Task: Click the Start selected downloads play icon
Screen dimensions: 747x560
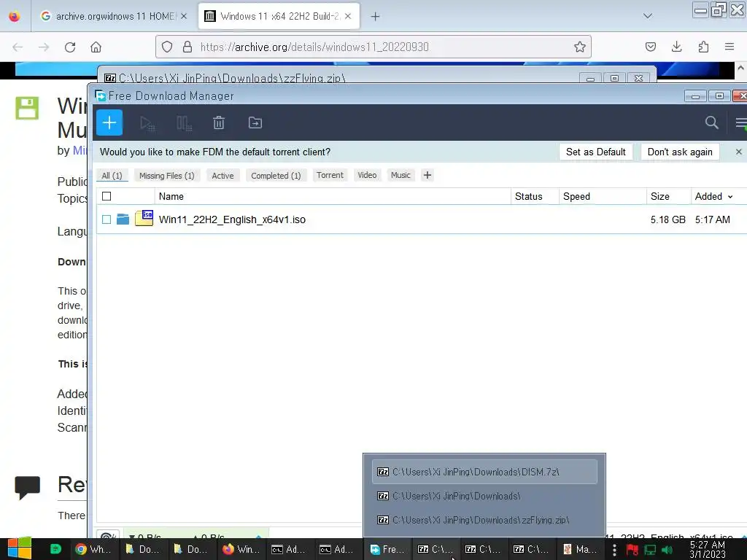Action: pyautogui.click(x=147, y=123)
